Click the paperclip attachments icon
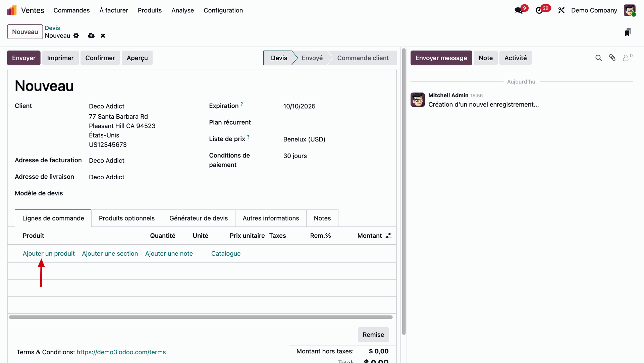 tap(612, 58)
